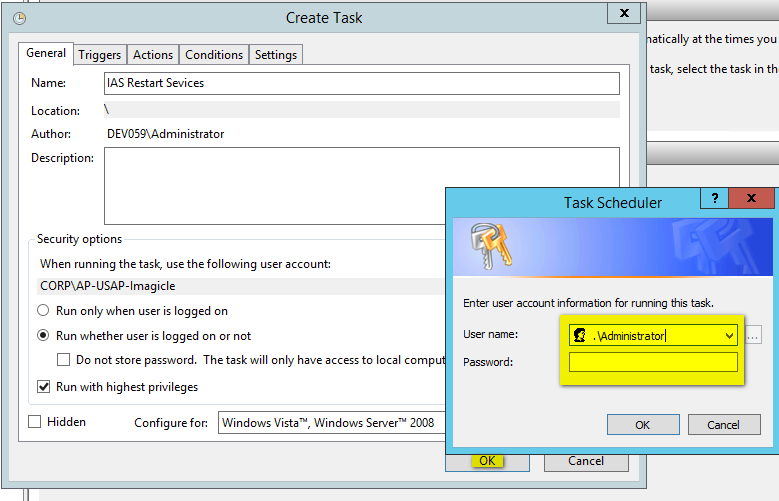The image size is (779, 501).
Task: Click the clock icon in Create Task title bar
Action: coord(19,17)
